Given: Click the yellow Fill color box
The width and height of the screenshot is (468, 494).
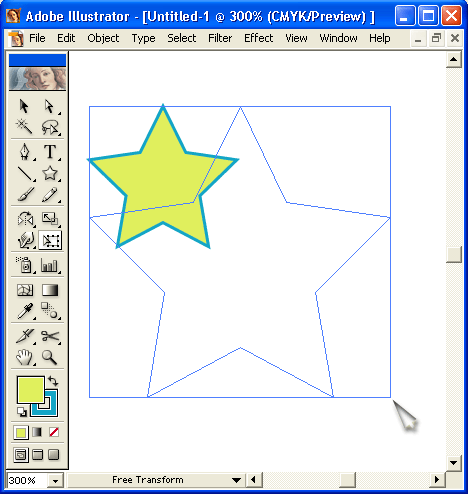Looking at the screenshot, I should (x=31, y=389).
